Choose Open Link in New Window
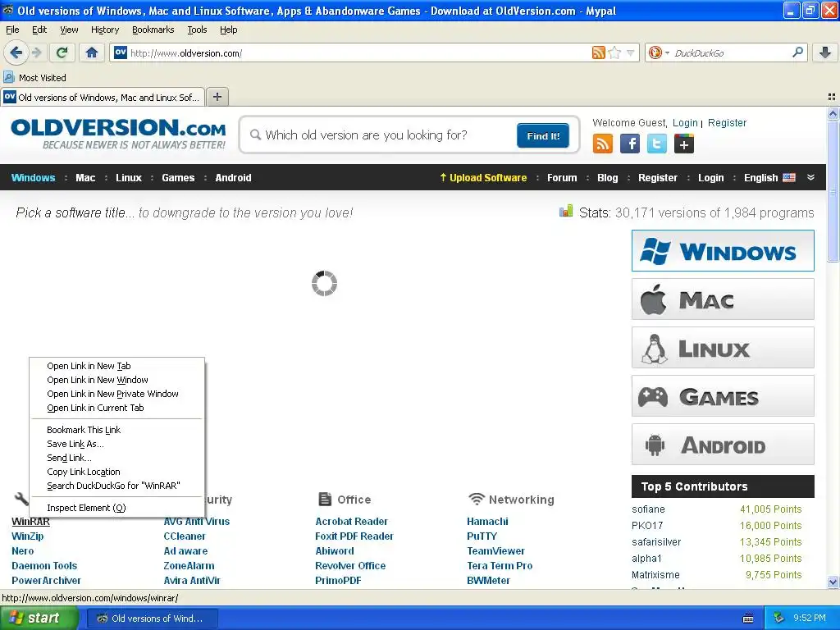The image size is (840, 630). (x=116, y=380)
